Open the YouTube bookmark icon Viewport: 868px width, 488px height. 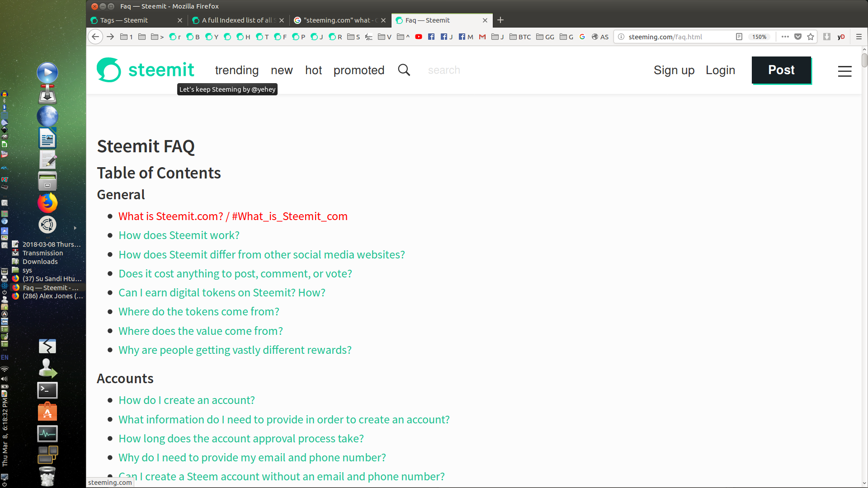[x=419, y=37]
